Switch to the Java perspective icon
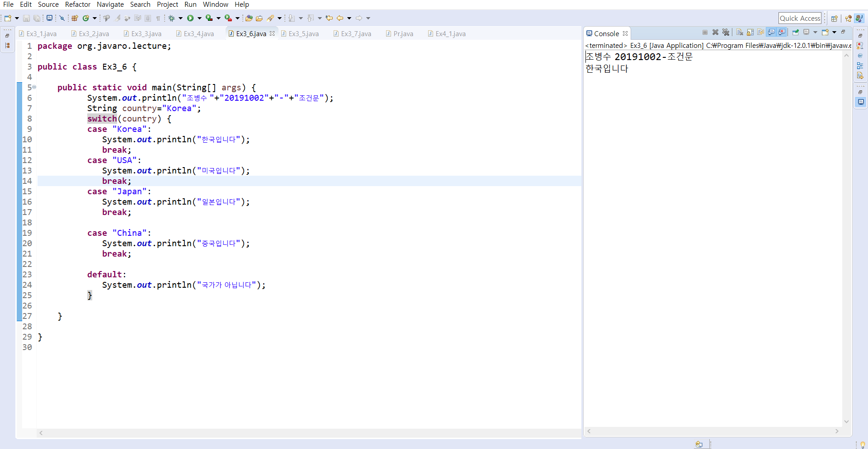868x449 pixels. tap(859, 19)
